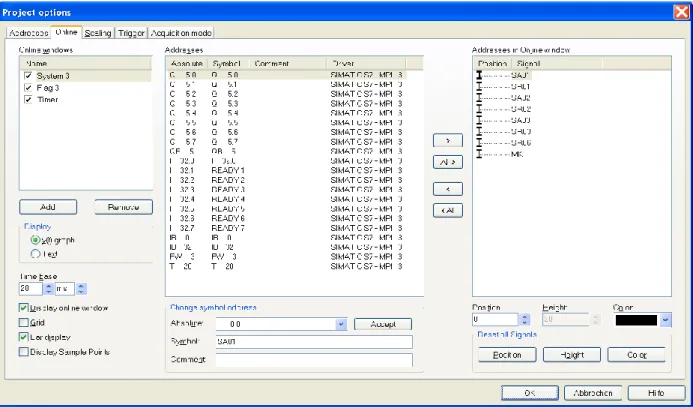This screenshot has width=693, height=408.
Task: Select the Q 5.2 address row
Action: pyautogui.click(x=286, y=94)
